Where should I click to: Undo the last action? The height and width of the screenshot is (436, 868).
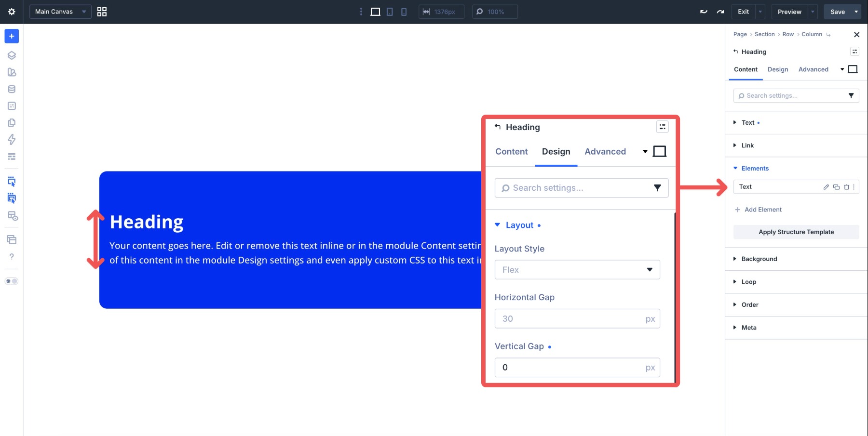[704, 12]
